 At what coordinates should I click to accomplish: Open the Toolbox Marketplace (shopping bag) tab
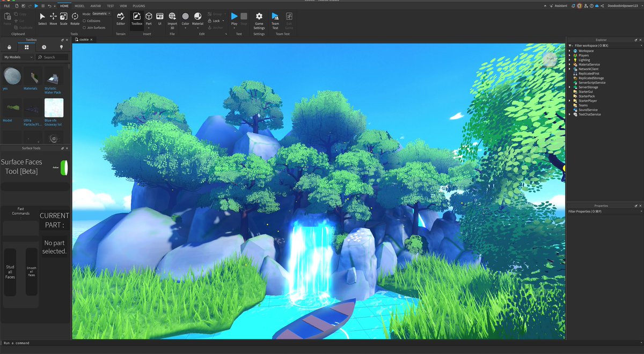(9, 47)
